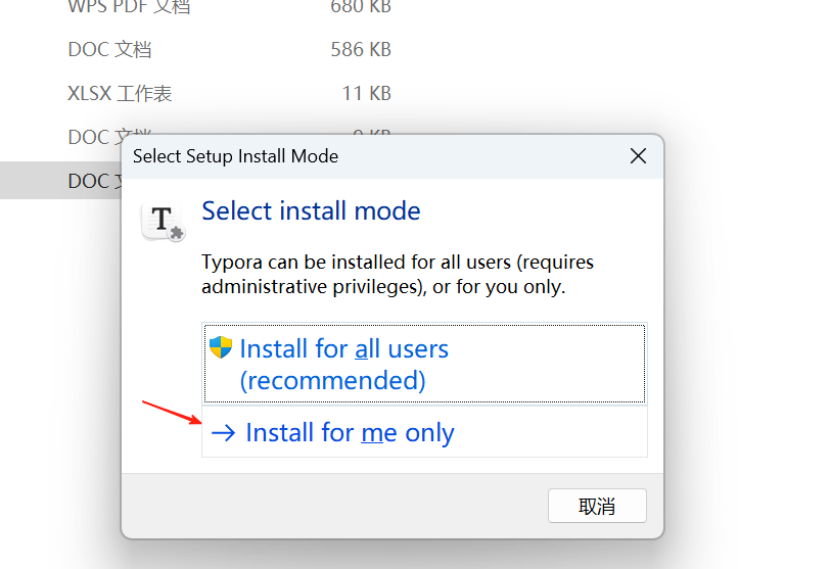Click the 680 KB size value
This screenshot has height=569, width=831.
point(361,7)
